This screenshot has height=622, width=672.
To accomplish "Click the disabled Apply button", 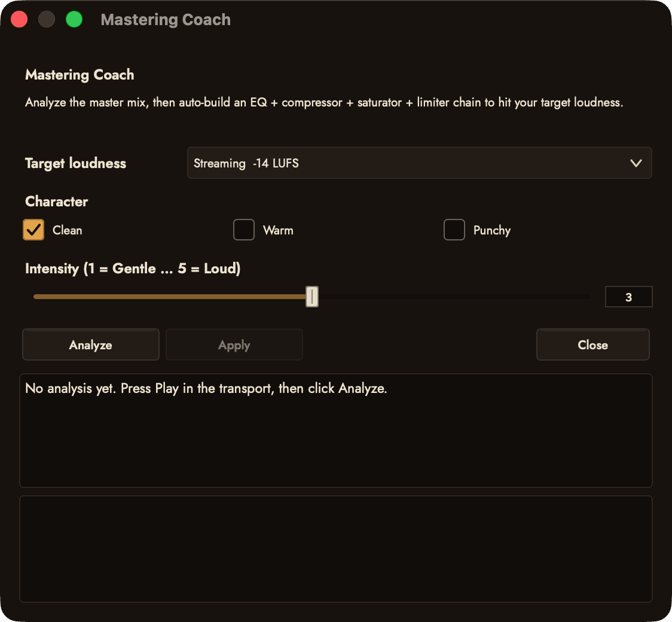I will pos(234,344).
